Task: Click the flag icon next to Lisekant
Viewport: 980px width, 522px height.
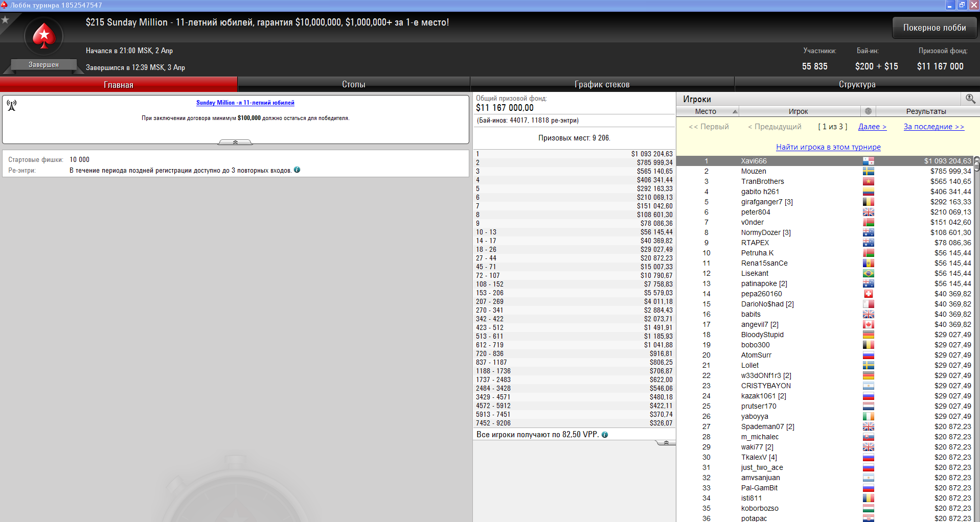Action: pos(868,273)
